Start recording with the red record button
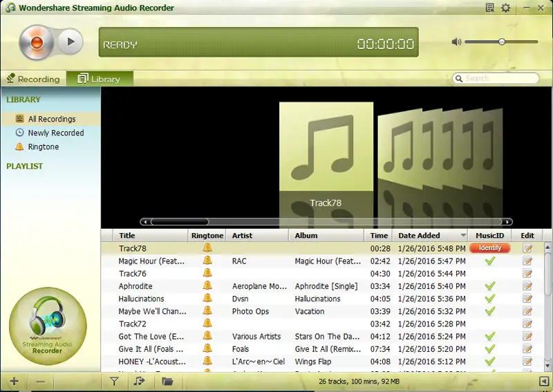Viewport: 553px width, 392px height. coord(37,42)
